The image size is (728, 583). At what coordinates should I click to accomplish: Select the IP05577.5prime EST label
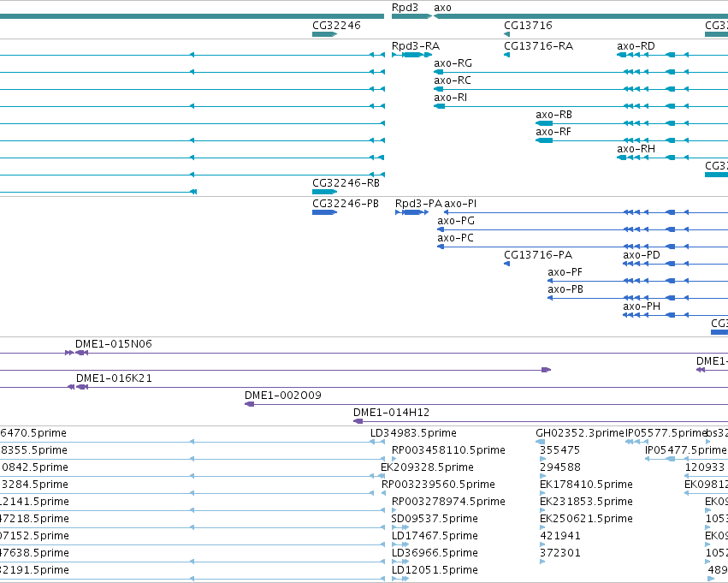pyautogui.click(x=666, y=433)
